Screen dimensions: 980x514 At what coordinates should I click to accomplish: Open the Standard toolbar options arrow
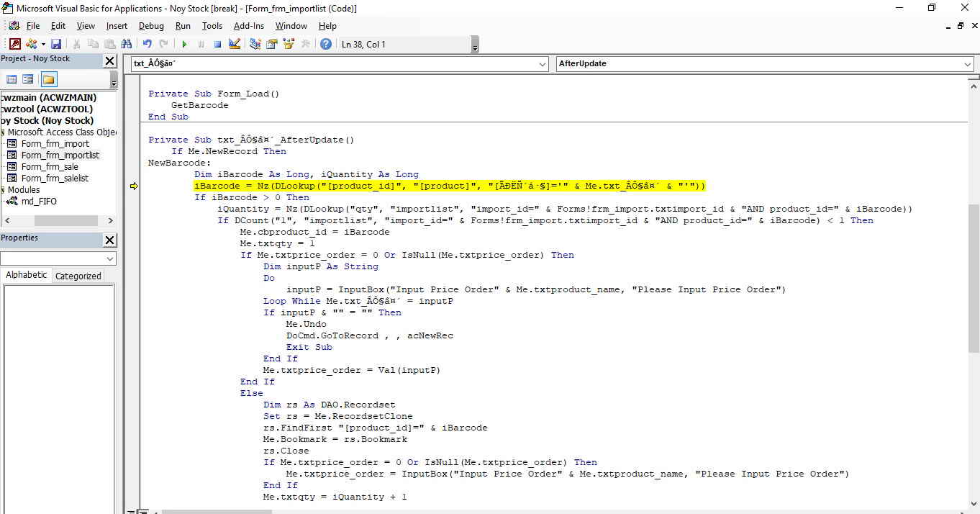[475, 45]
